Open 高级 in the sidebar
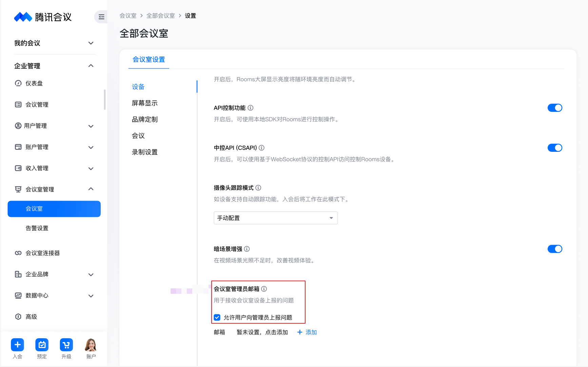The width and height of the screenshot is (588, 367). point(31,317)
